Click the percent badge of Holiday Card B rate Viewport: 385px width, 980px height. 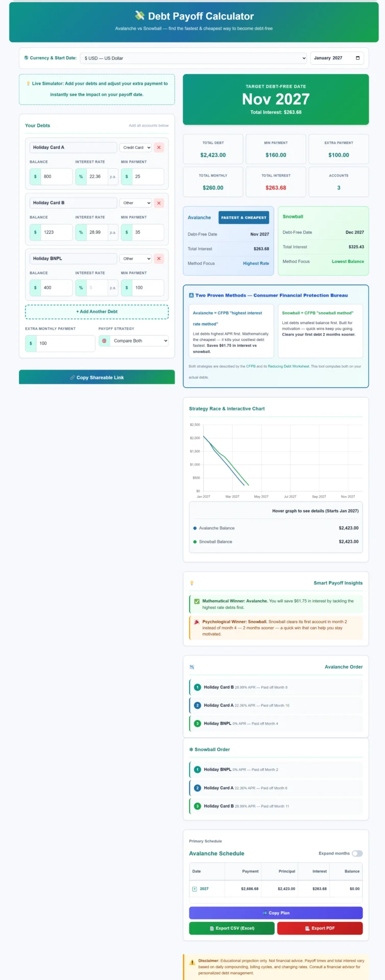tap(81, 232)
